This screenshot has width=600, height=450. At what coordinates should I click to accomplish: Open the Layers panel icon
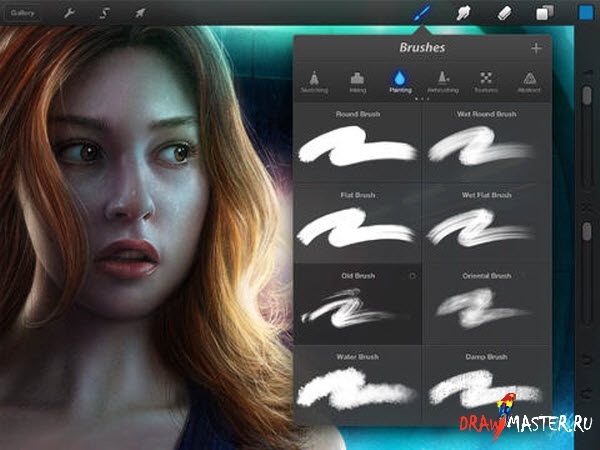(545, 13)
